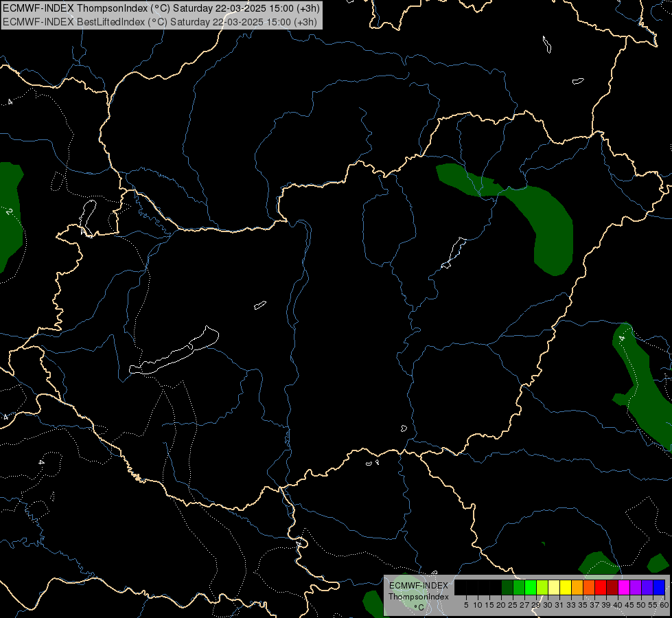Click the legend tick value 15

pos(489,605)
